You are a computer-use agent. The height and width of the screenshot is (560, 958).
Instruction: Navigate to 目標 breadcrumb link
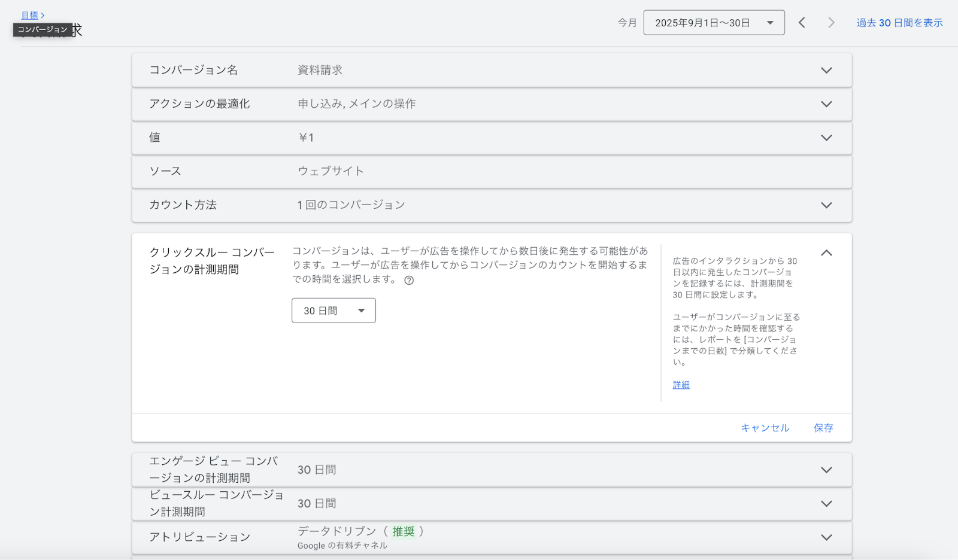click(x=30, y=15)
